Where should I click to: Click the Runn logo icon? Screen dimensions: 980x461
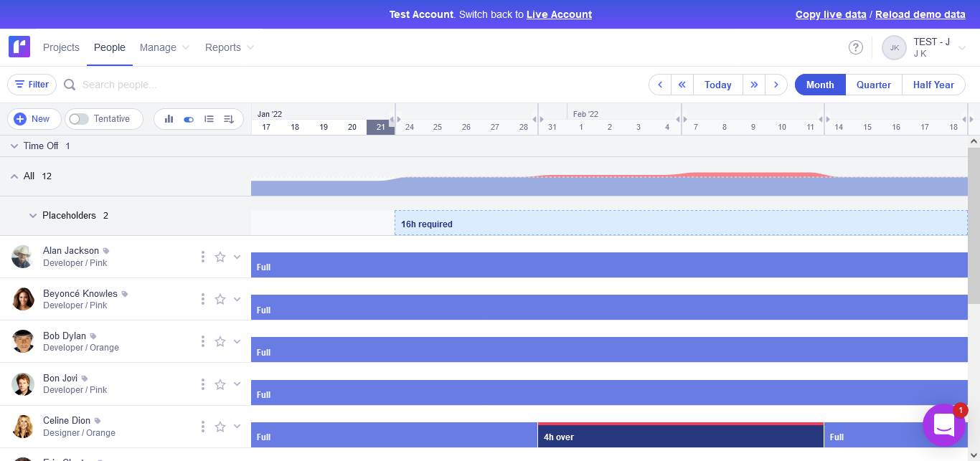click(19, 46)
